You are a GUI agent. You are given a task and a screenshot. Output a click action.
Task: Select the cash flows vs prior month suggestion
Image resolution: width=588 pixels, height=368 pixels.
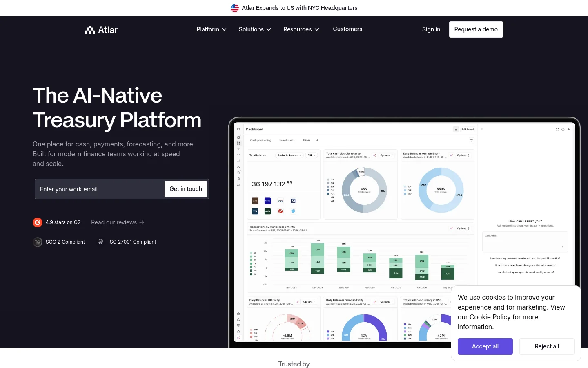click(x=525, y=265)
